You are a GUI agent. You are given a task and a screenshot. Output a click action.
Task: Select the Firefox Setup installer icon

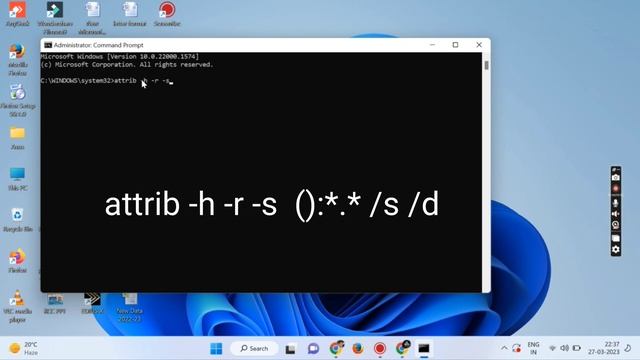tap(17, 100)
